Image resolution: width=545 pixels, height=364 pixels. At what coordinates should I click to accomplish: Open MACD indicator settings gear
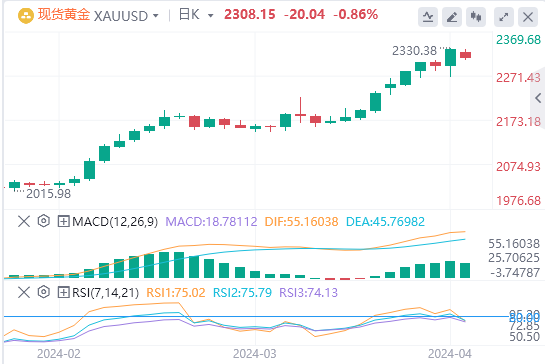click(44, 221)
